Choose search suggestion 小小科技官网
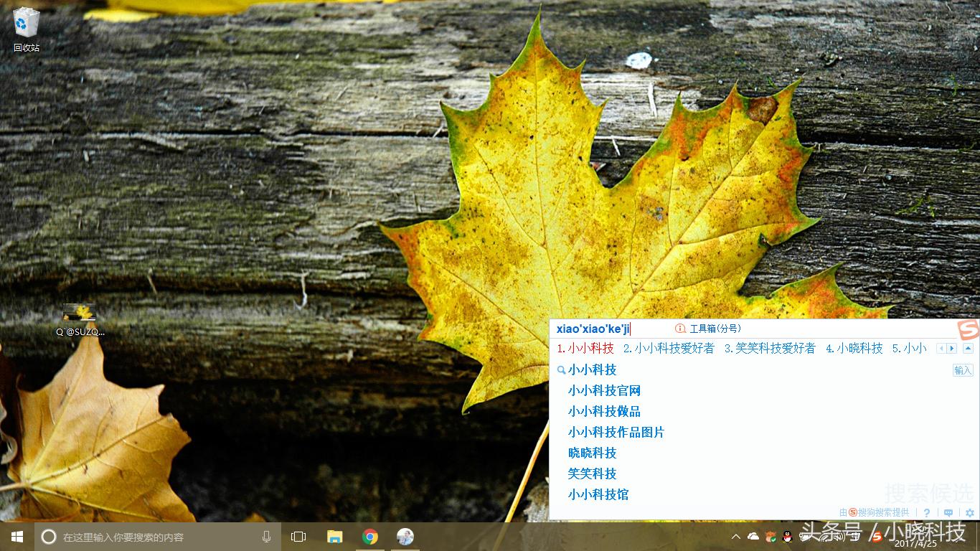This screenshot has width=980, height=551. [604, 391]
